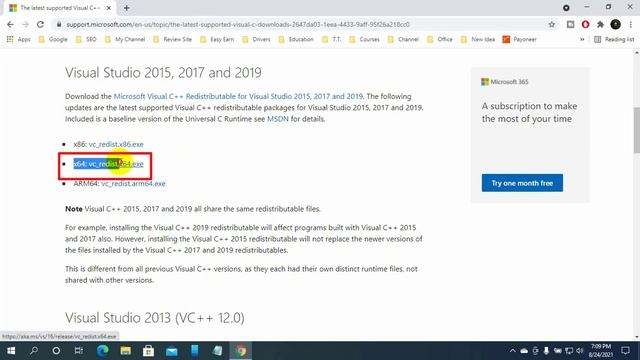Open the My Channel bookmark folder
The height and width of the screenshot is (360, 640).
pyautogui.click(x=125, y=40)
